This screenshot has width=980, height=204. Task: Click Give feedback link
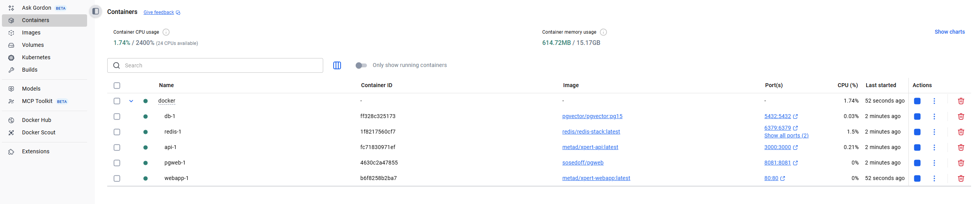[162, 12]
